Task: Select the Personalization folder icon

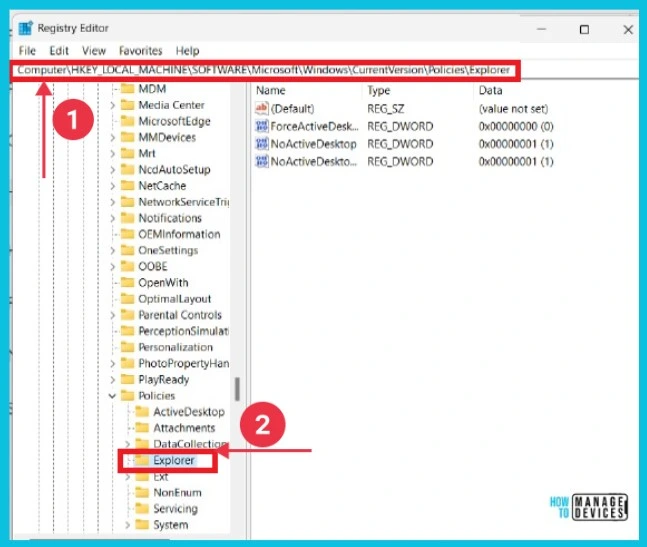Action: [128, 347]
